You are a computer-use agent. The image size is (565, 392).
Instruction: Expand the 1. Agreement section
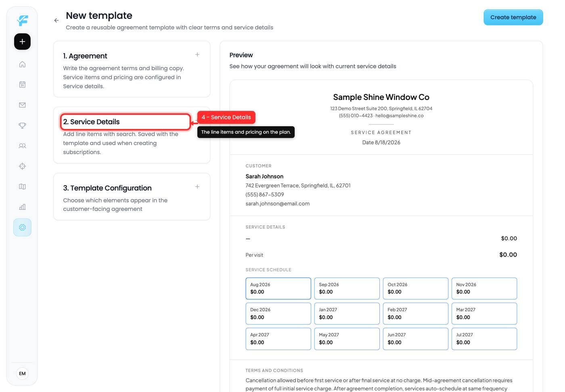pyautogui.click(x=197, y=54)
